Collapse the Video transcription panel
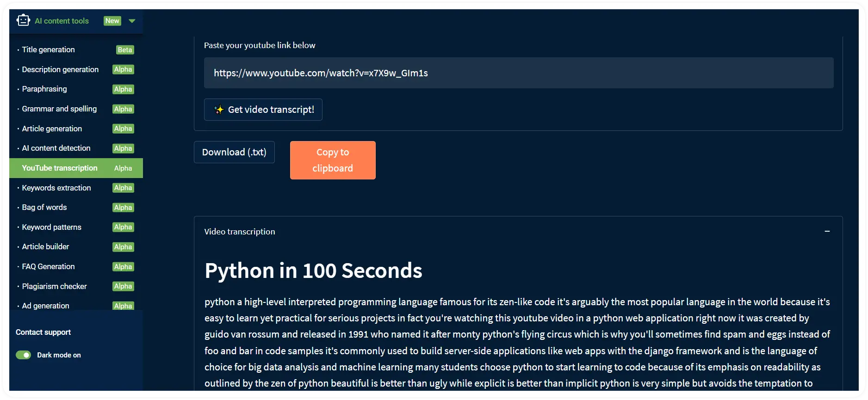Image resolution: width=868 pixels, height=400 pixels. pyautogui.click(x=827, y=231)
